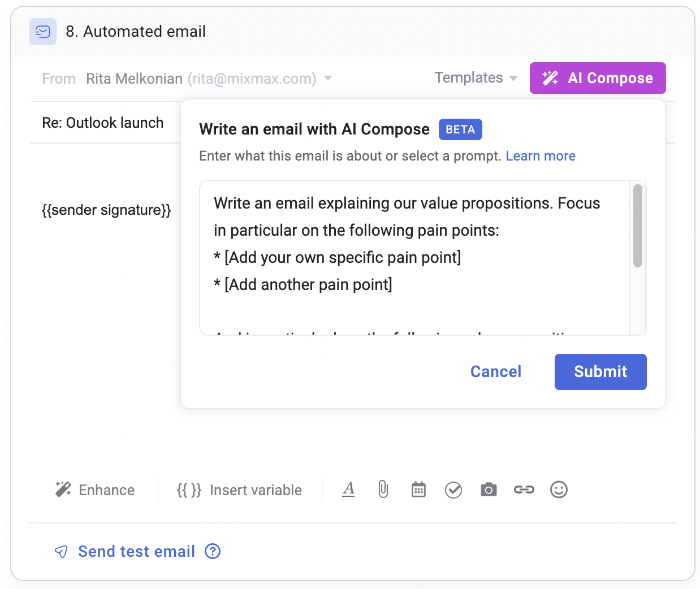This screenshot has width=700, height=589.
Task: Open the Templates dropdown
Action: [x=475, y=77]
